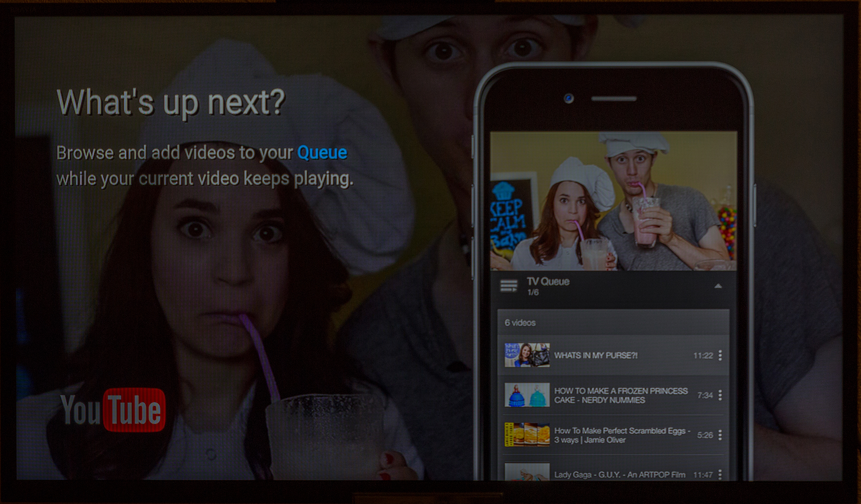Tap the playing video on the phone

pos(613,201)
